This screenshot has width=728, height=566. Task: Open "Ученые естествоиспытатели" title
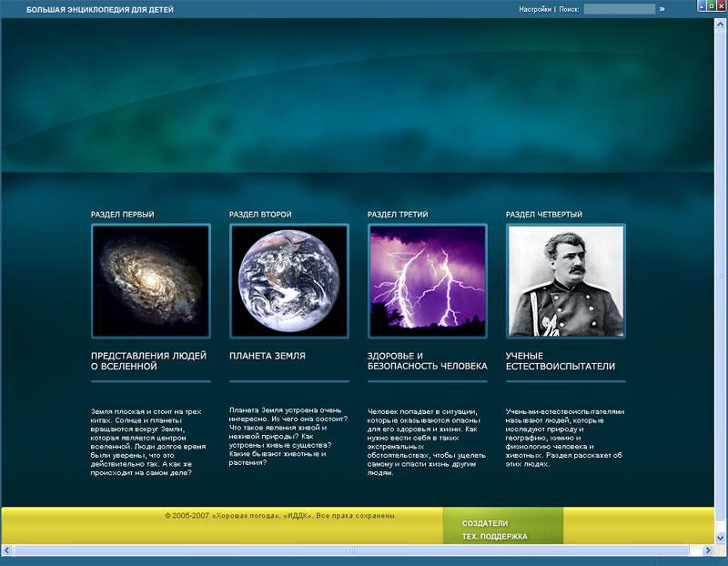pyautogui.click(x=561, y=360)
